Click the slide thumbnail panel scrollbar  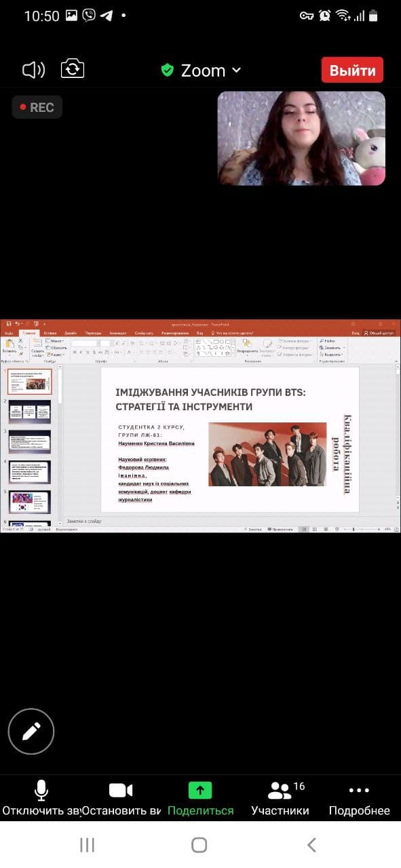point(59,444)
